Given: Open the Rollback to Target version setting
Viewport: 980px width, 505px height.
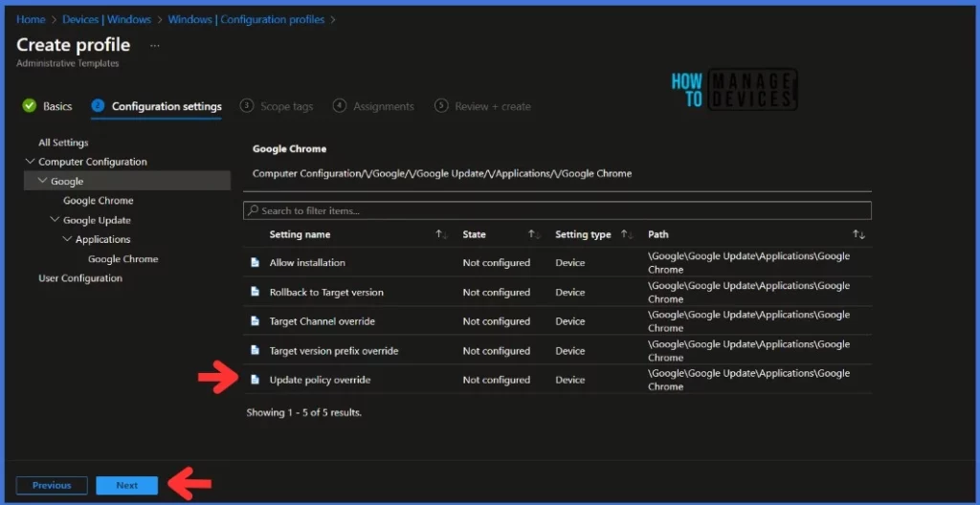Looking at the screenshot, I should 326,292.
